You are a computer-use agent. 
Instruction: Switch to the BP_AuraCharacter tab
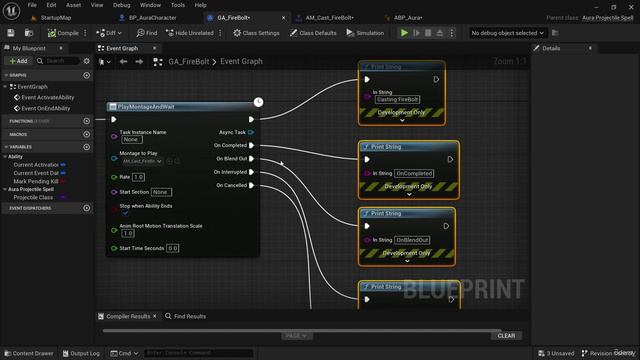pos(152,18)
